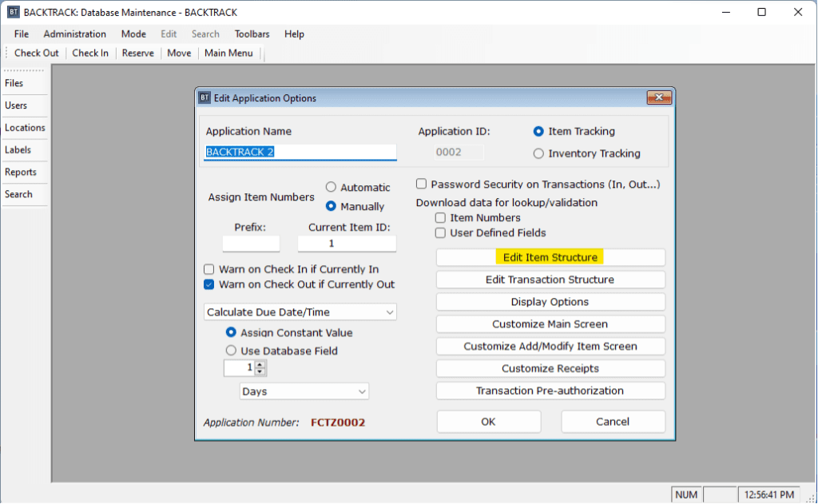This screenshot has width=818, height=504.
Task: Open Reserve mode from the toolbar
Action: pos(137,53)
